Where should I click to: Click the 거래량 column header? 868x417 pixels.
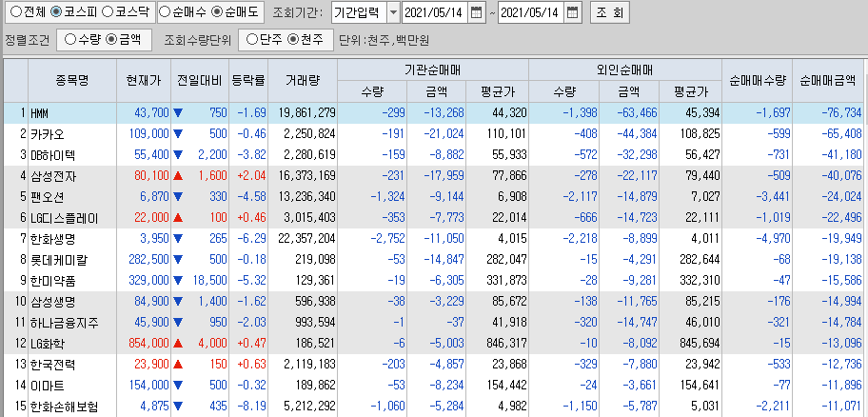pyautogui.click(x=303, y=80)
